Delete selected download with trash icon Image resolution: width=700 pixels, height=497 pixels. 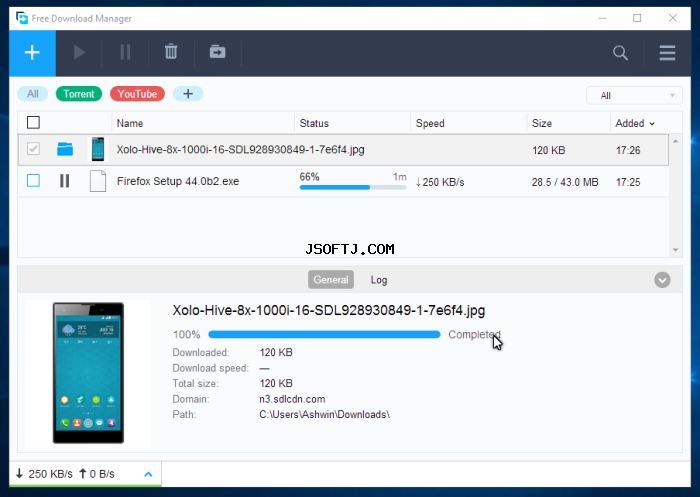[x=171, y=52]
